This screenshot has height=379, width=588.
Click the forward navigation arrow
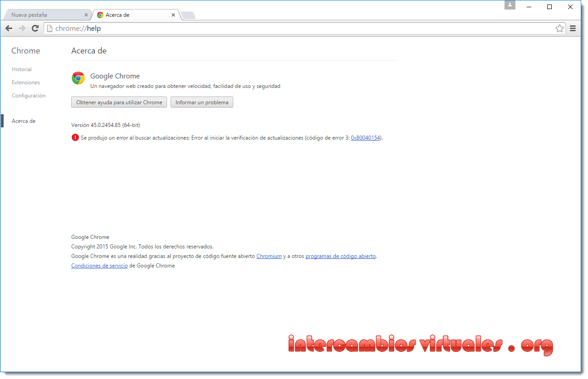(22, 29)
